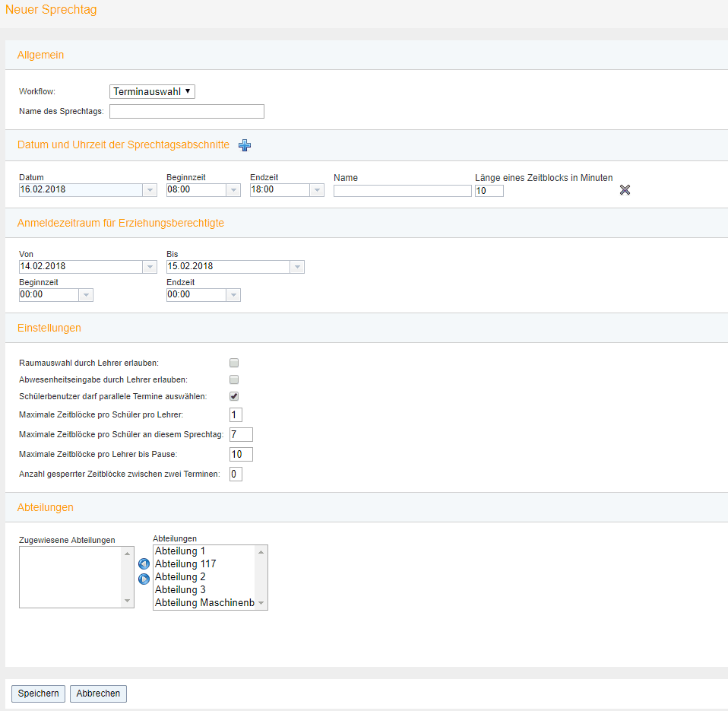Click the Abteilungen list scroll down arrow

coord(261,603)
